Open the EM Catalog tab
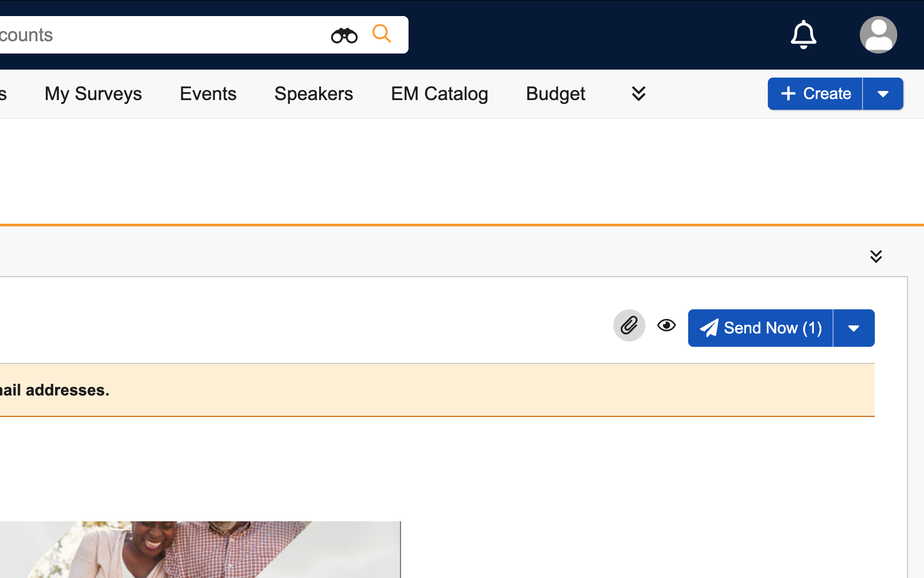924x578 pixels. click(439, 94)
